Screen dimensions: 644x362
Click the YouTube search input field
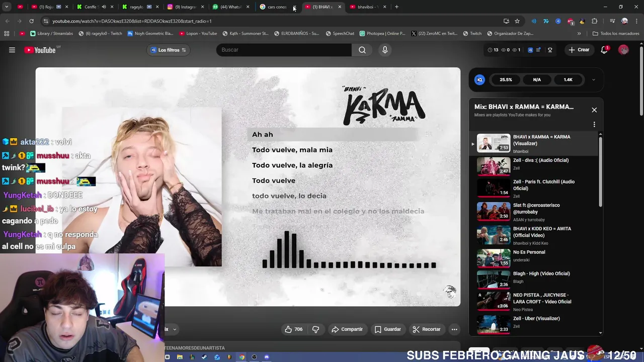pos(284,50)
